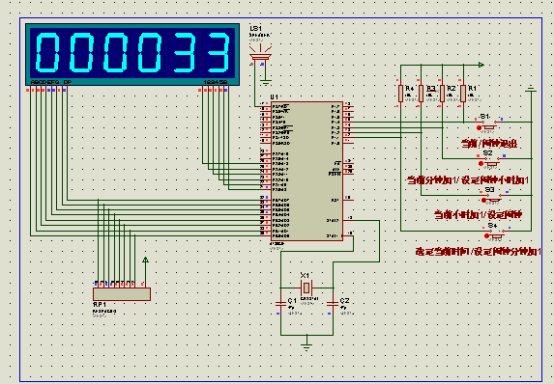This screenshot has height=384, width=554.
Task: Toggle push button S3
Action: (492, 199)
